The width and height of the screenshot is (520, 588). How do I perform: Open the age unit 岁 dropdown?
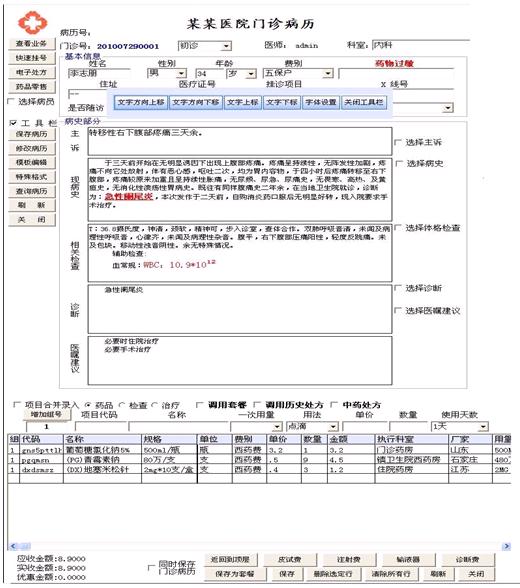251,74
